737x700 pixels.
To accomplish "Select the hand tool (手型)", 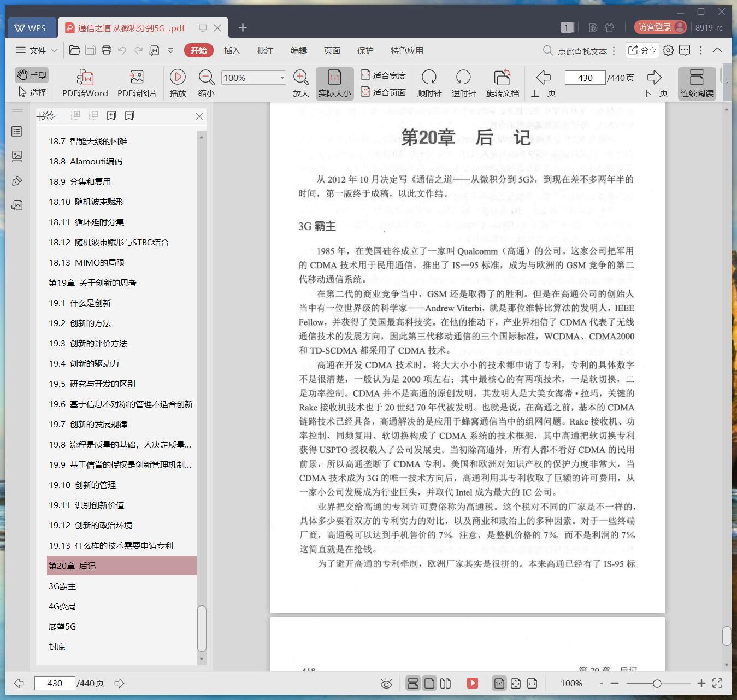I will click(x=32, y=75).
